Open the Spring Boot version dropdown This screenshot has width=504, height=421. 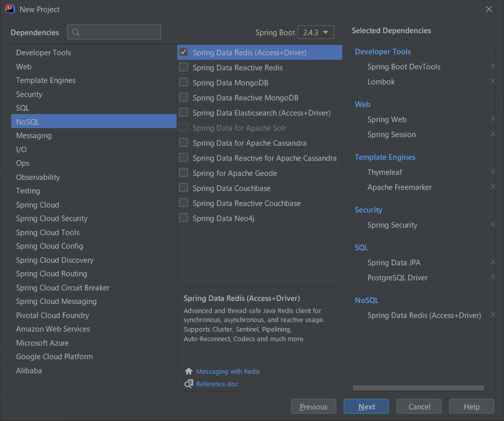pyautogui.click(x=316, y=32)
